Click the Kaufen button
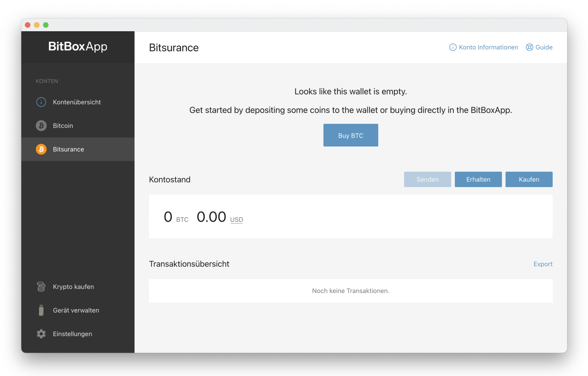Image resolution: width=588 pixels, height=376 pixels. [529, 179]
